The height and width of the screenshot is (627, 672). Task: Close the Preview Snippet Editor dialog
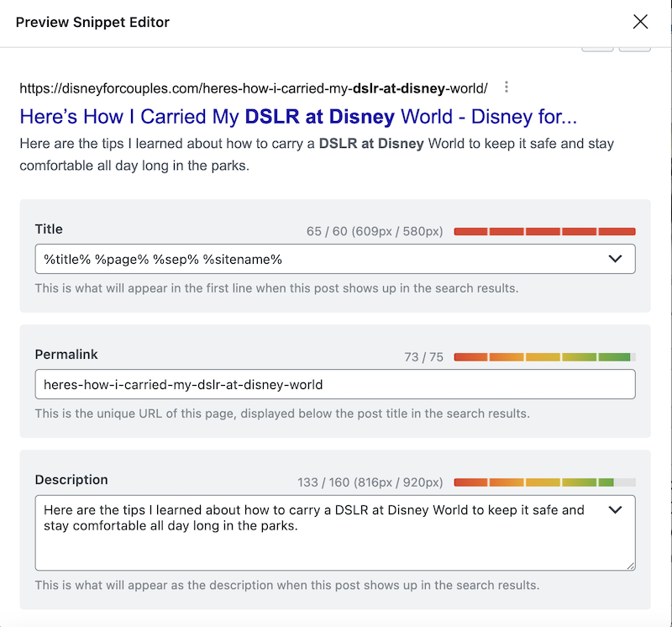[x=640, y=22]
